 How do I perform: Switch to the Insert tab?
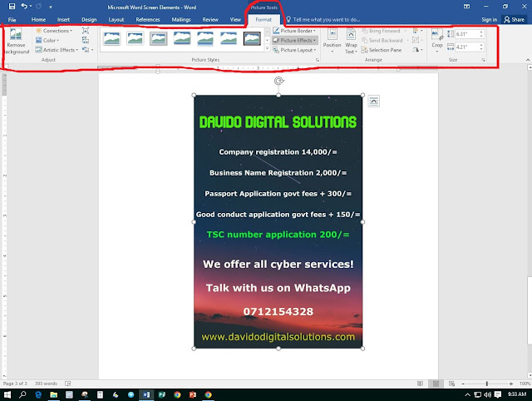click(63, 20)
